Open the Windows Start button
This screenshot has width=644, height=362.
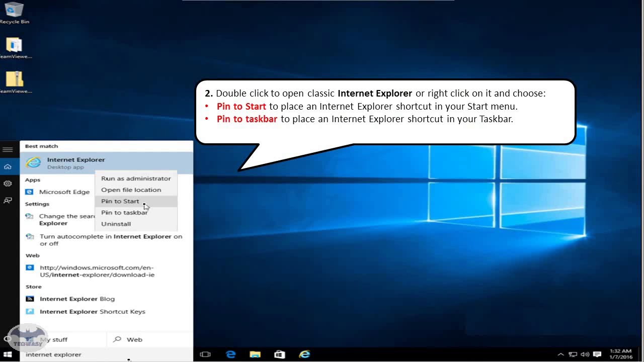coord(8,354)
